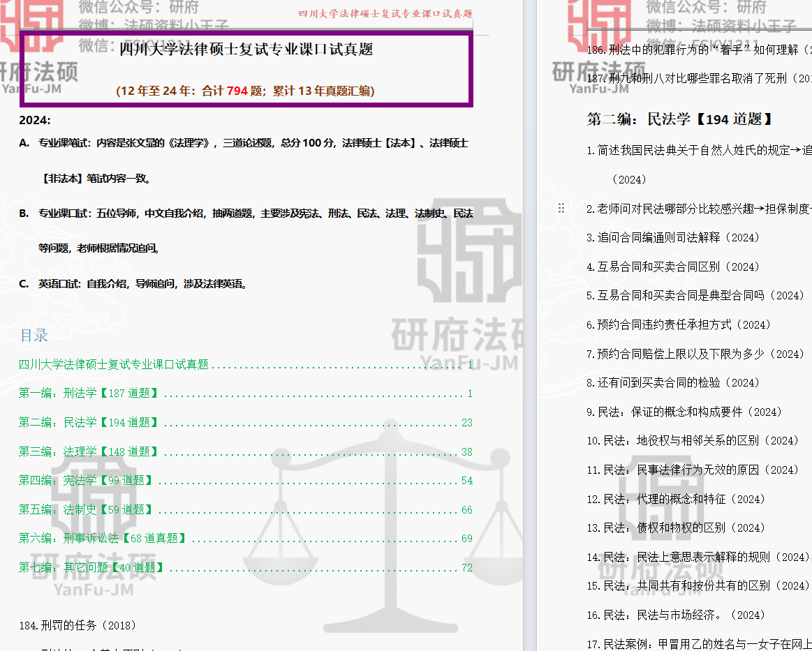This screenshot has height=651, width=812.
Task: Click question 16 民法与市场经济
Action: pyautogui.click(x=677, y=615)
